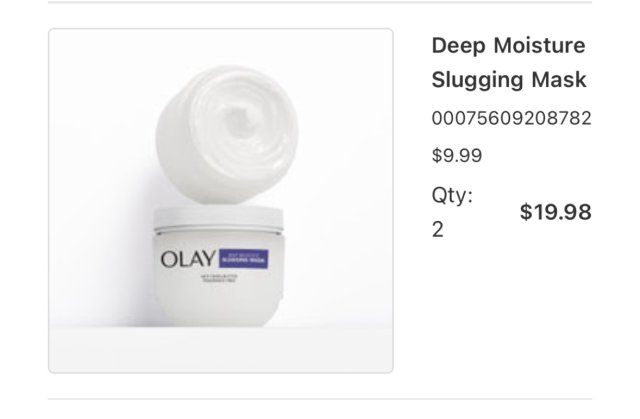Click the words Slugging Mask in title
The image size is (640, 419).
pos(509,79)
